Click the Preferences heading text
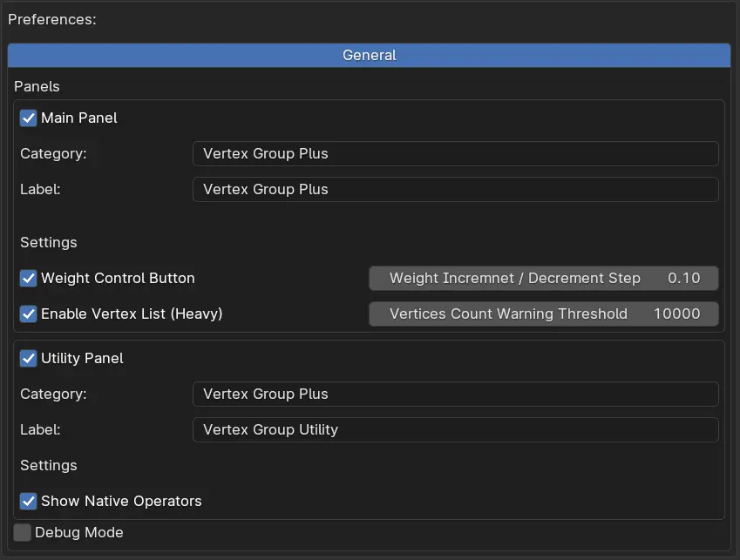Image resolution: width=740 pixels, height=560 pixels. [52, 18]
